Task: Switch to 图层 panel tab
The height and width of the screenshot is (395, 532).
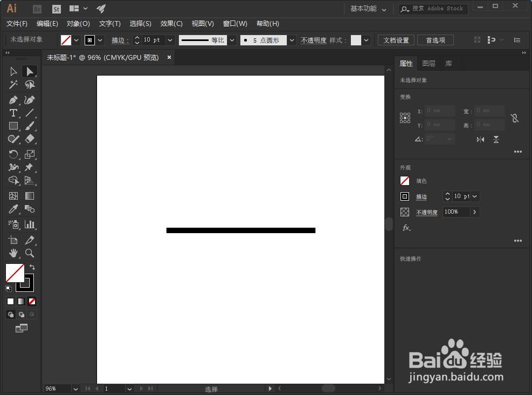Action: 429,64
